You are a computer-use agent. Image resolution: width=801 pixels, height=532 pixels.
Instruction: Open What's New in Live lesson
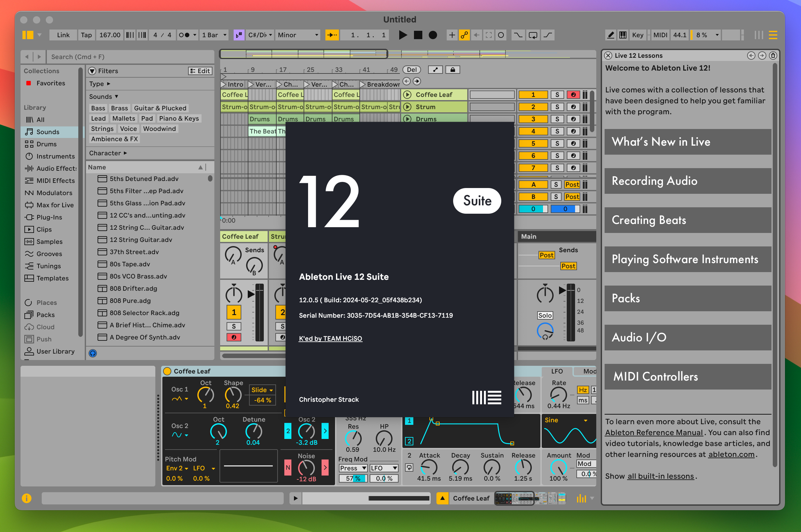687,142
